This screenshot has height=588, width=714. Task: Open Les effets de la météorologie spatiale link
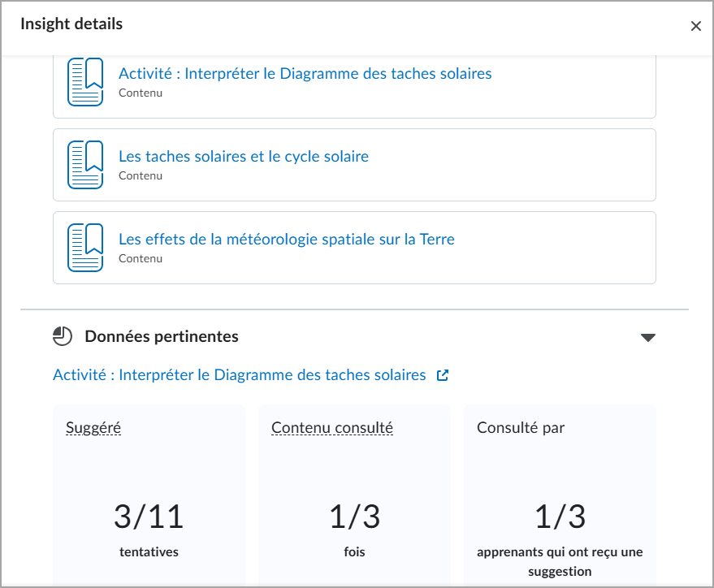[286, 240]
